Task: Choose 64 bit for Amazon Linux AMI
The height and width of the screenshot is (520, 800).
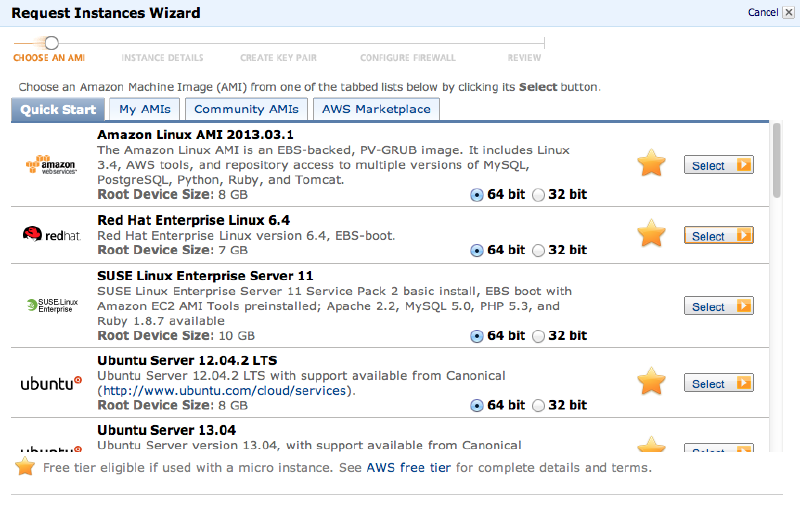Action: click(x=477, y=195)
